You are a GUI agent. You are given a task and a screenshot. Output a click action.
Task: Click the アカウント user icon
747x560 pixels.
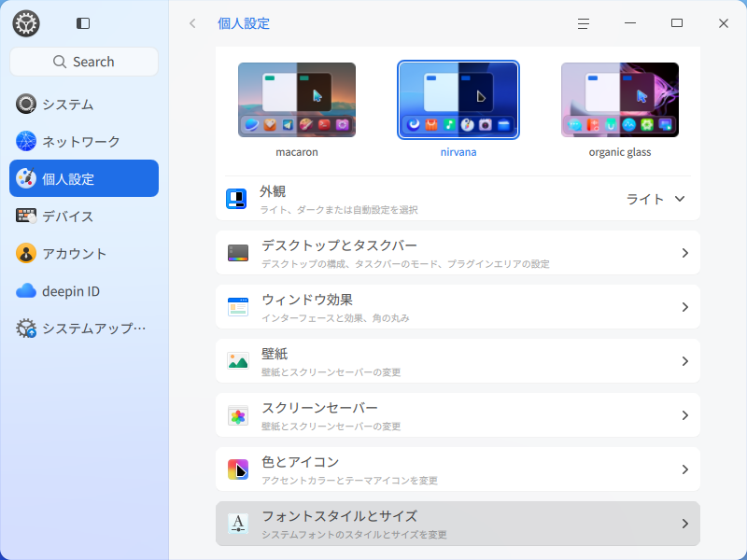(26, 253)
